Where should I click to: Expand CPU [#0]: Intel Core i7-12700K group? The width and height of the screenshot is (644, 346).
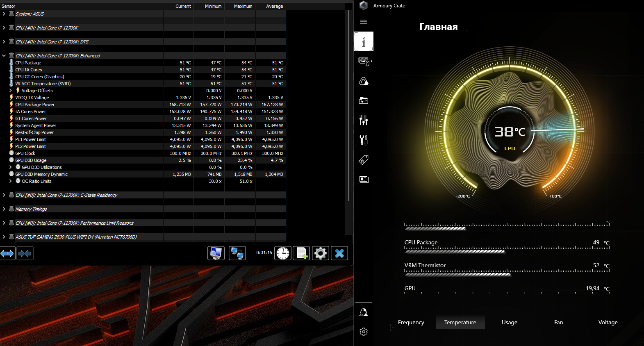tap(4, 28)
